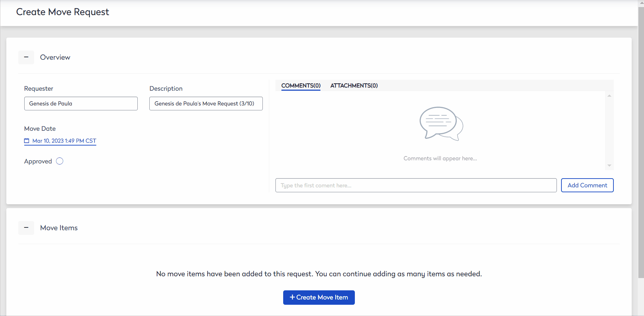Click the page scrollbar up arrow

click(641, 3)
